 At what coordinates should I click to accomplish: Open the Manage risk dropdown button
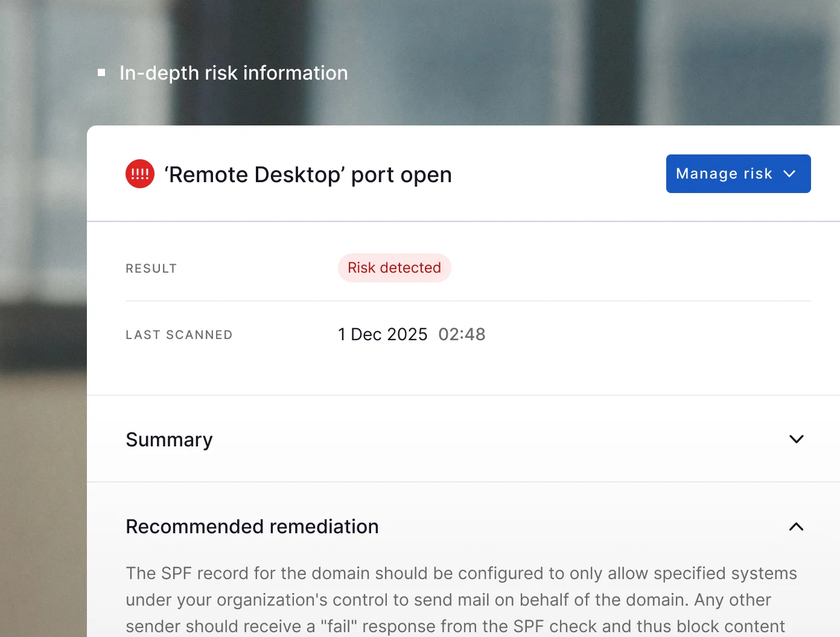point(738,174)
